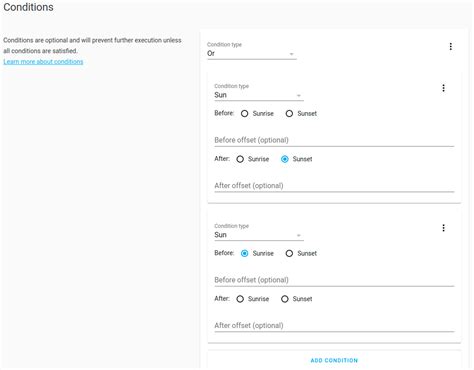The image size is (474, 370).
Task: Select After Sunset in second Sun condition
Action: click(x=285, y=299)
